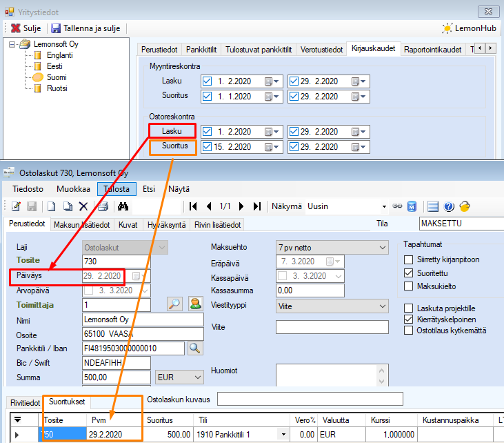This screenshot has width=504, height=443.
Task: Open Tiedosto menu
Action: point(28,189)
